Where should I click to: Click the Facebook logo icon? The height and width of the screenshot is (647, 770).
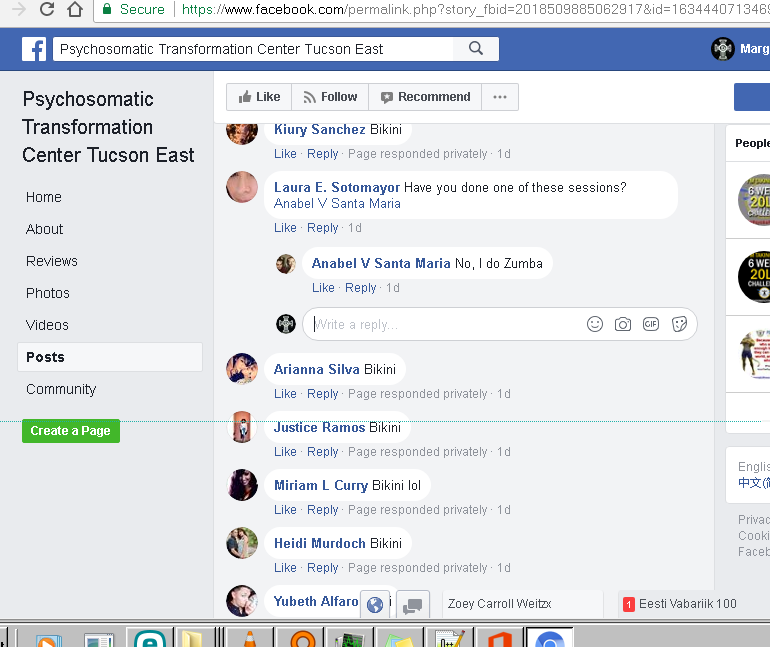[34, 49]
